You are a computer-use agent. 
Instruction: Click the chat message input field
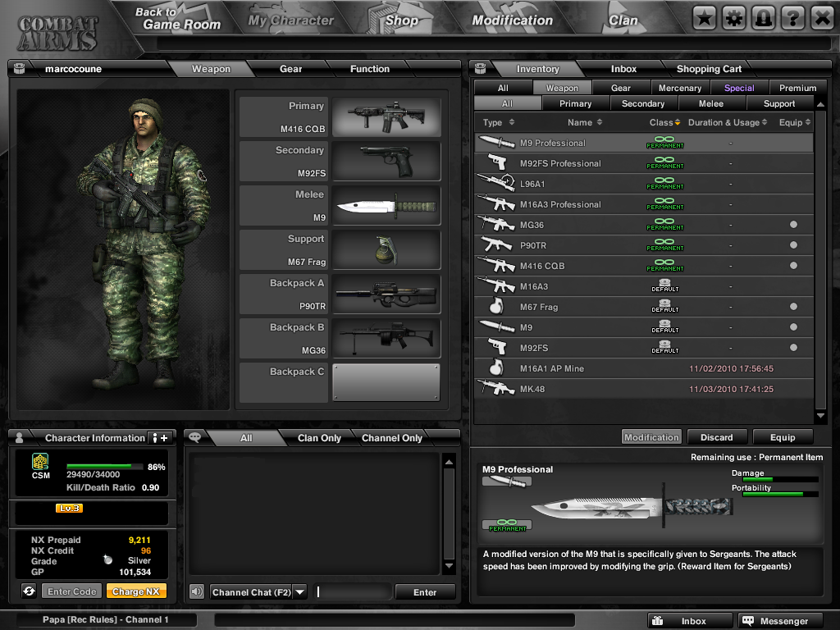tap(353, 592)
